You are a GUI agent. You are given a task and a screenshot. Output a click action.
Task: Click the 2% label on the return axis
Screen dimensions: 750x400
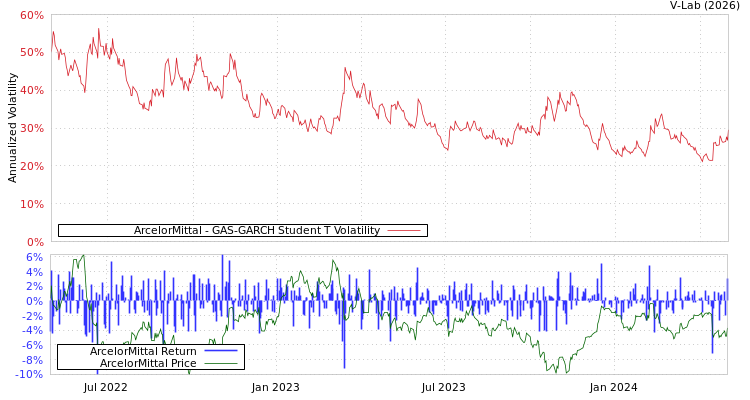[34, 286]
